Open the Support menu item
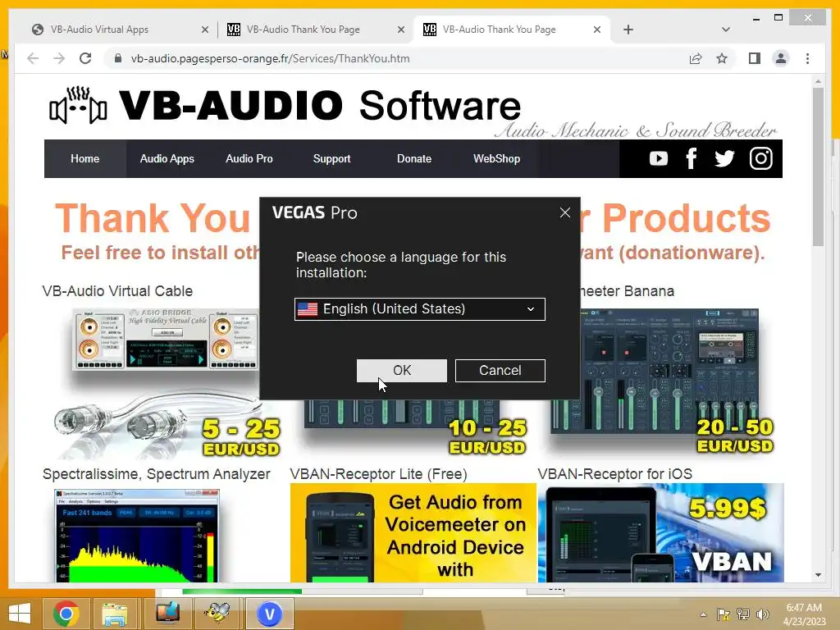The width and height of the screenshot is (840, 630). (x=331, y=158)
